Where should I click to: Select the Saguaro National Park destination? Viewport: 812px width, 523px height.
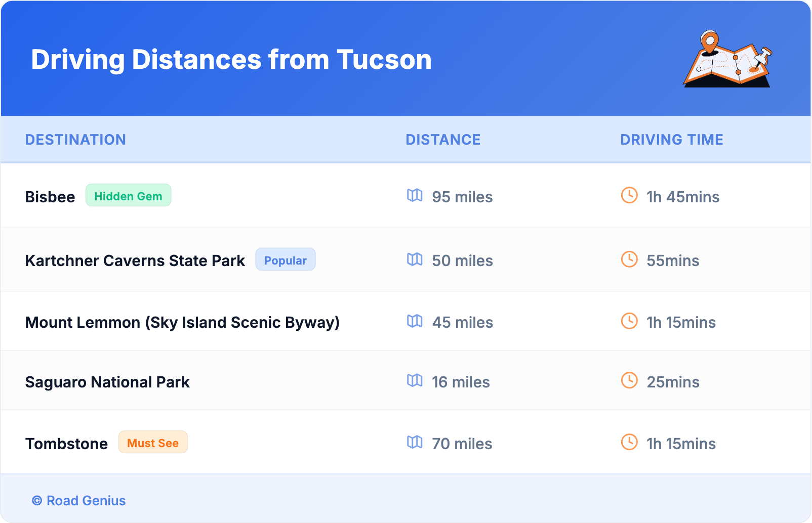coord(107,382)
